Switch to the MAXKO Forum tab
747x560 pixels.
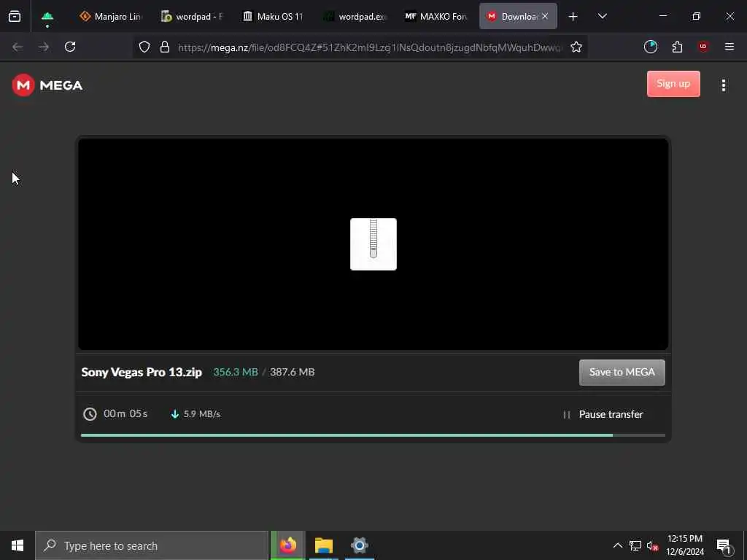click(436, 17)
